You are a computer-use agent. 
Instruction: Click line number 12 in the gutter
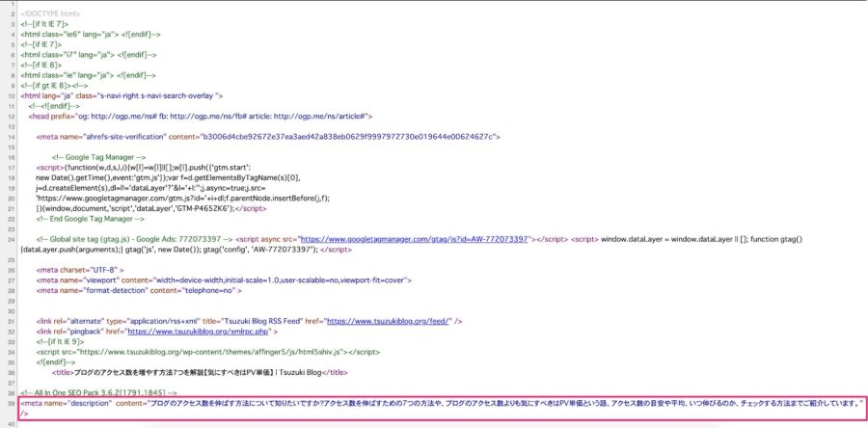click(13, 117)
